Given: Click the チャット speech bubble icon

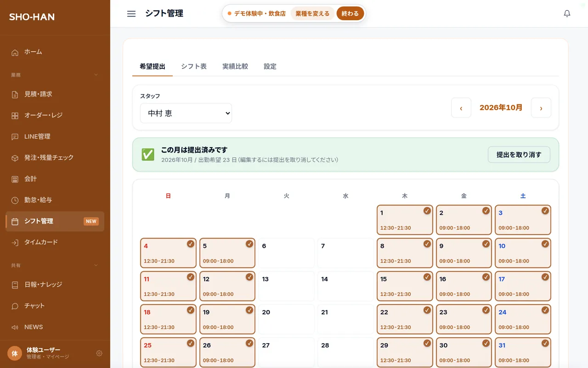Looking at the screenshot, I should click(15, 306).
